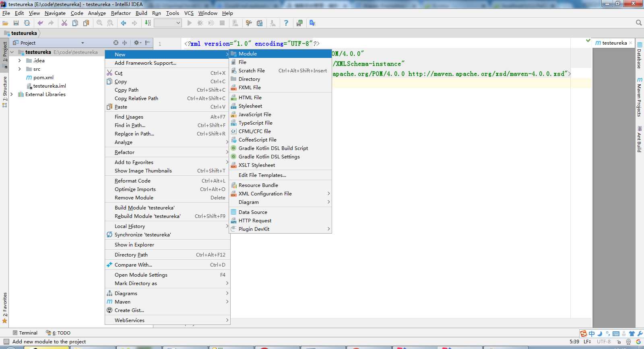Choose Directory in the New submenu
644x349 pixels.
click(x=280, y=79)
